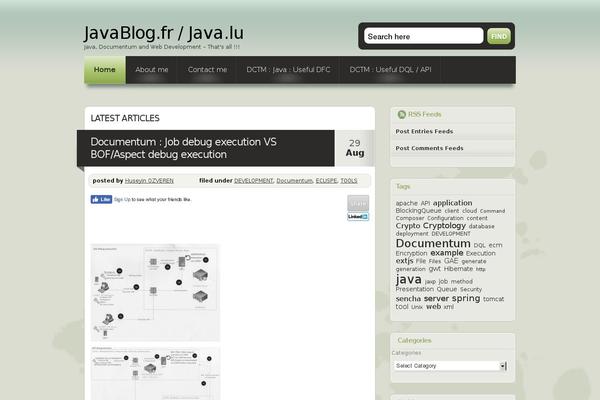This screenshot has height=400, width=600.
Task: Open the Contact me page
Action: coord(207,70)
